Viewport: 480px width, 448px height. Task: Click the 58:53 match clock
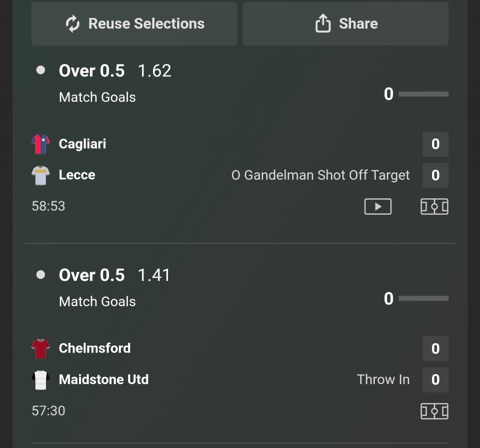tap(48, 206)
